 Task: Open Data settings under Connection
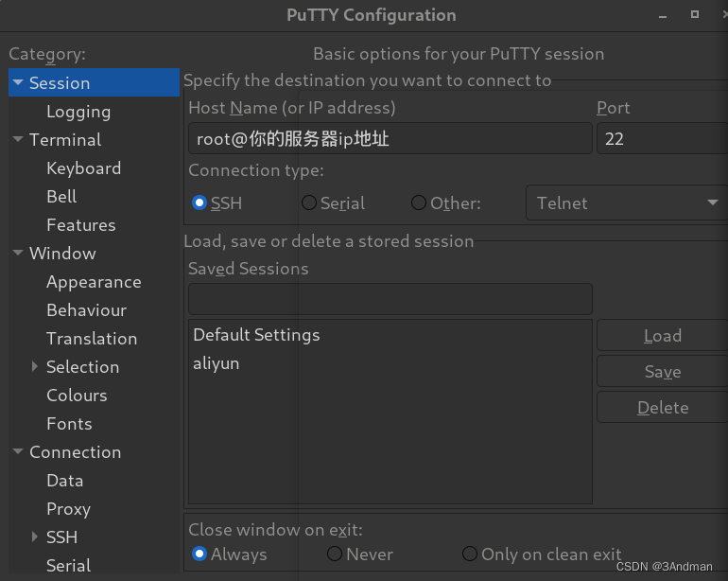65,480
